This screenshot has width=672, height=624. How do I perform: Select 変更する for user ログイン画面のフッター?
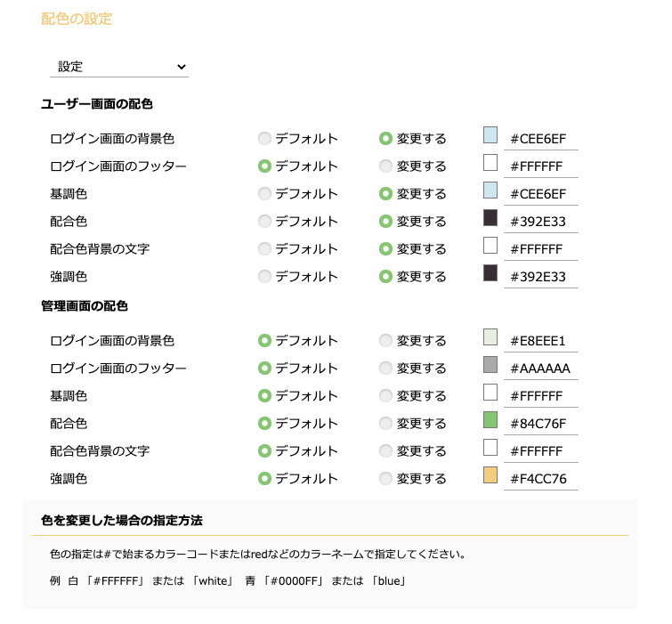385,166
